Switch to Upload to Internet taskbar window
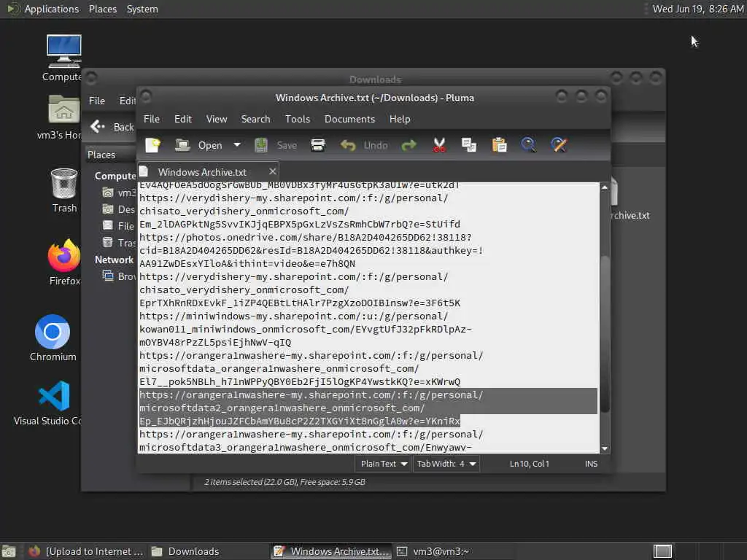The width and height of the screenshot is (747, 560). click(x=86, y=551)
